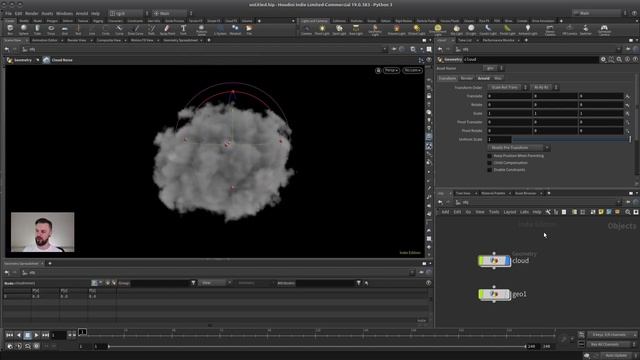Open network editor tool menu wrench icon
The image size is (640, 360).
(x=548, y=212)
